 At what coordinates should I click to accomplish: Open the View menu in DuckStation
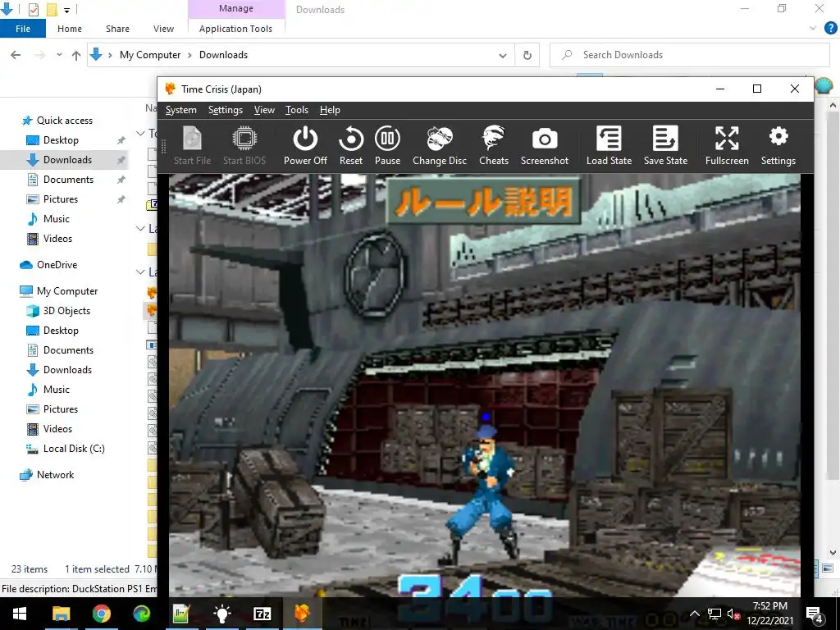tap(264, 110)
